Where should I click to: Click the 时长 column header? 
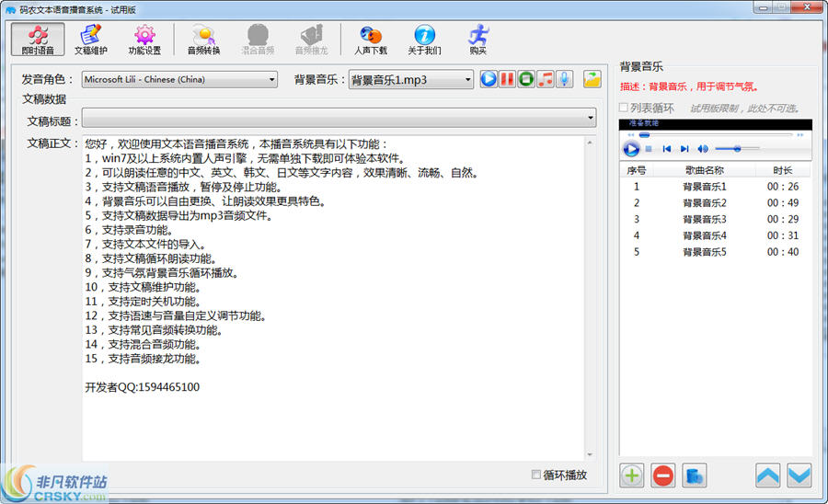[x=783, y=170]
